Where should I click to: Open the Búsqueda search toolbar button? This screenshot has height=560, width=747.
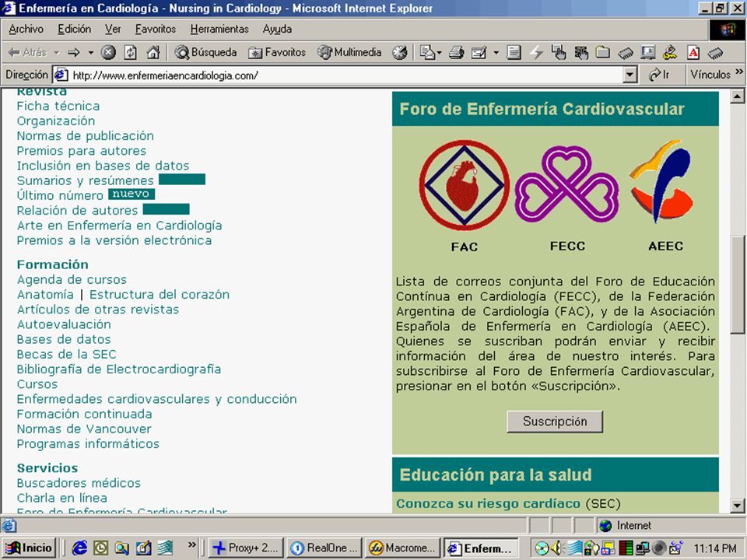pyautogui.click(x=205, y=52)
